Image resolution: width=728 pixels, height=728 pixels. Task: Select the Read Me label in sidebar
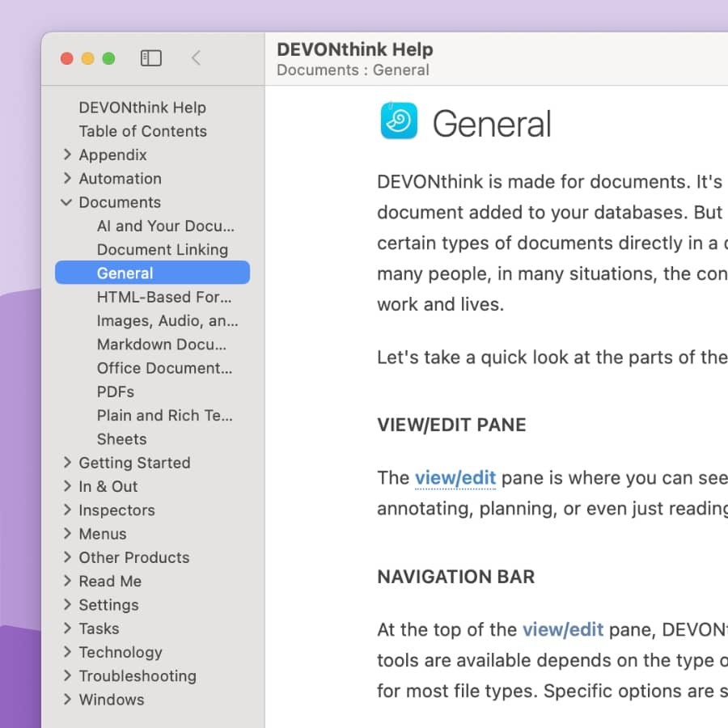pos(110,582)
